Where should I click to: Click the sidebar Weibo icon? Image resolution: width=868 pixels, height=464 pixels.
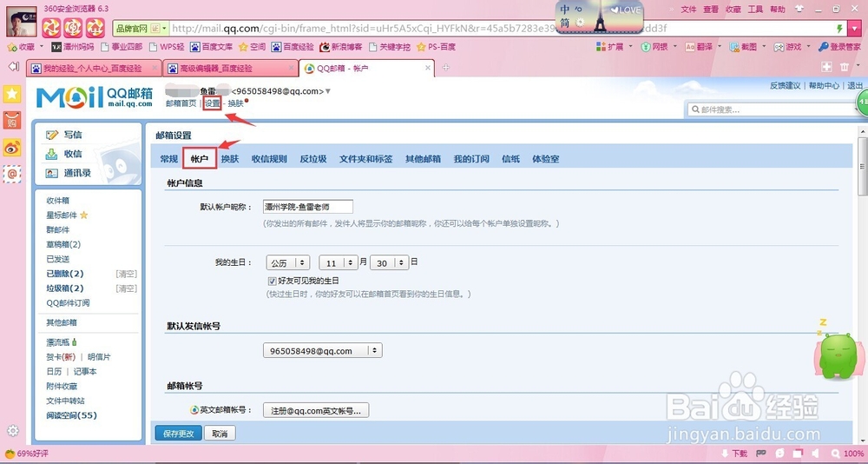pyautogui.click(x=12, y=147)
